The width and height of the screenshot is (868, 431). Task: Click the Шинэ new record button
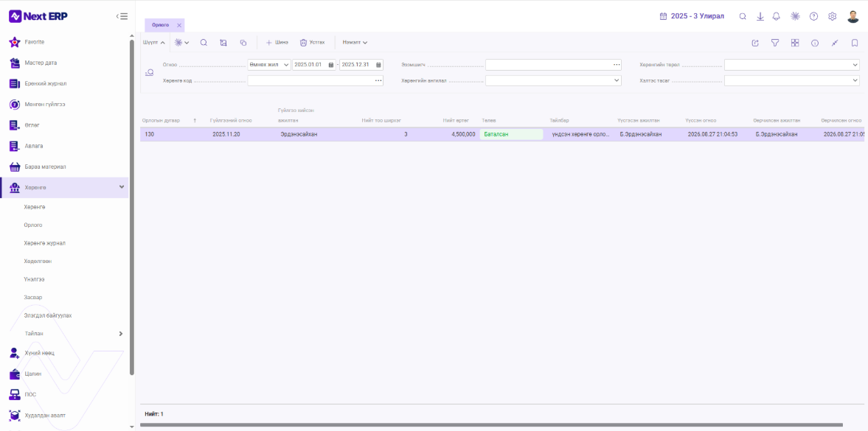[x=277, y=43]
